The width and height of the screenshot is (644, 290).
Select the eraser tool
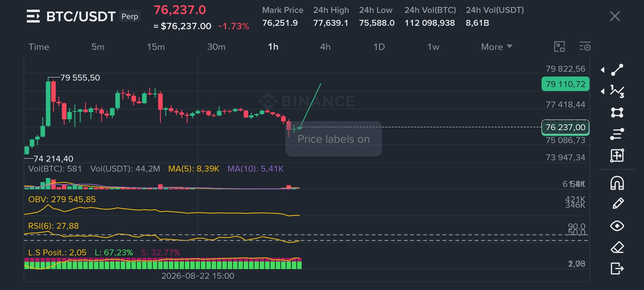[617, 247]
